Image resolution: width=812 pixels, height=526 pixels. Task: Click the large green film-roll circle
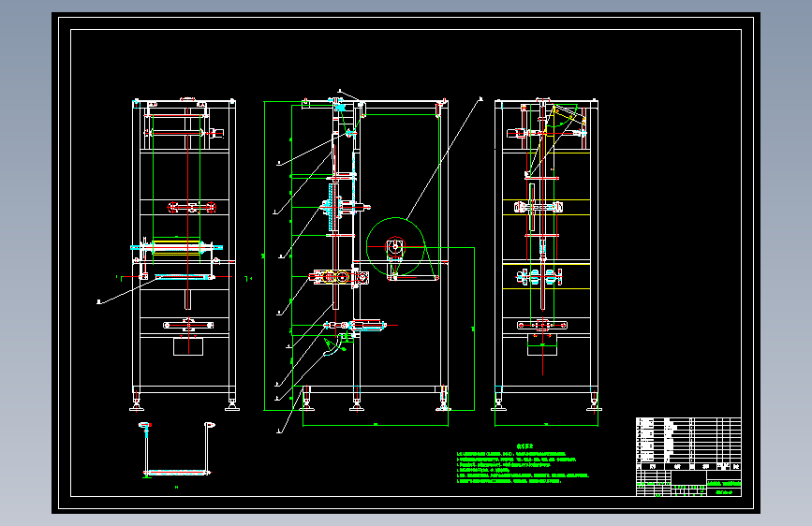[395, 247]
